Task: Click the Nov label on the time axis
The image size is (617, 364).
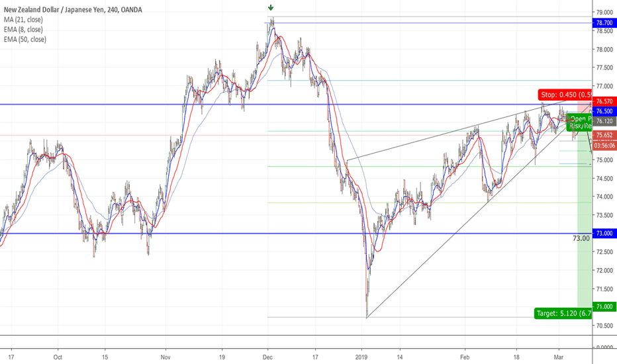Action: pos(166,357)
